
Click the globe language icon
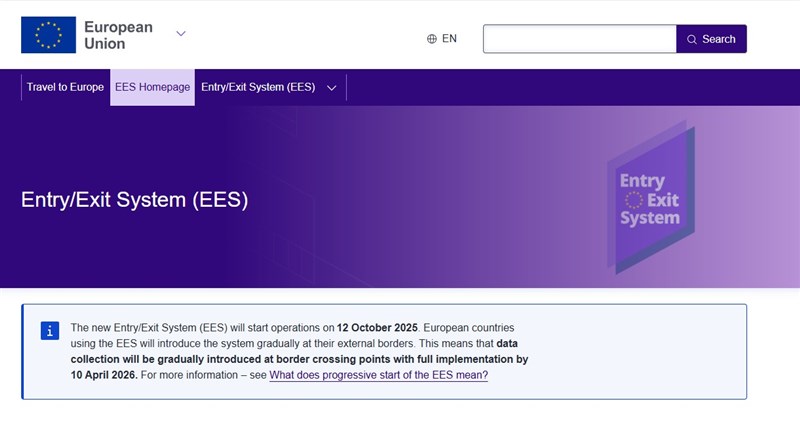[432, 39]
